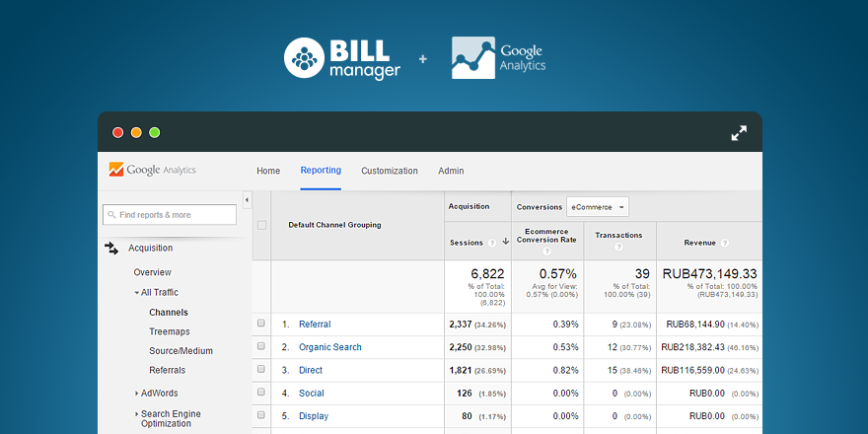Open the Source/Medium report
Viewport: 868px width, 434px height.
click(181, 351)
